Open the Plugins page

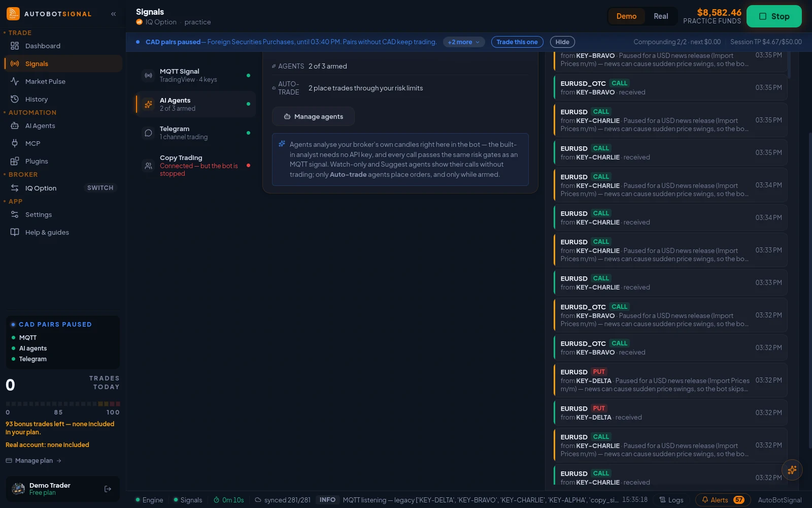(63, 161)
